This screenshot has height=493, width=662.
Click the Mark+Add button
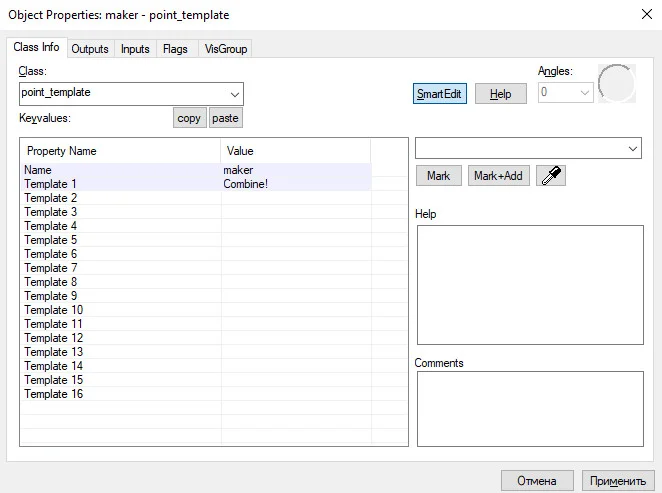click(499, 176)
